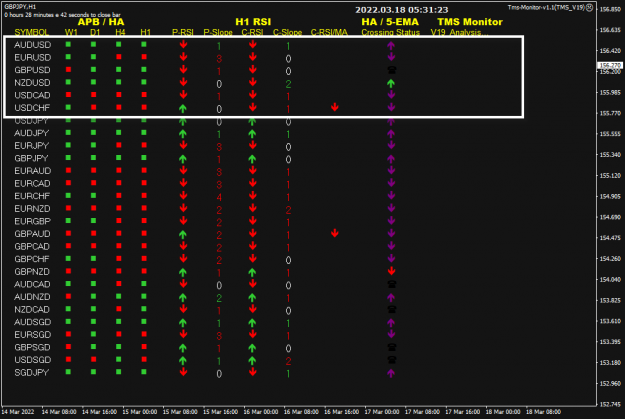Click the green D1 square in EURSGD row

[94, 334]
